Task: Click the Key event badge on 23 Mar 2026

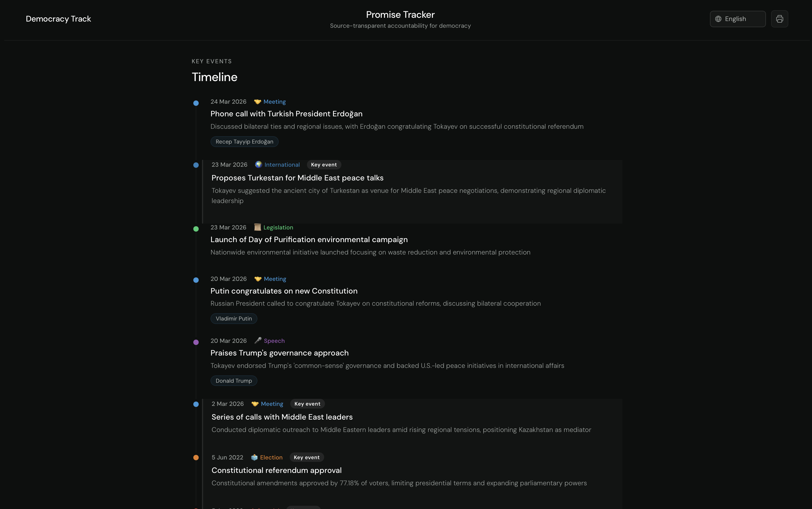Action: pos(323,165)
